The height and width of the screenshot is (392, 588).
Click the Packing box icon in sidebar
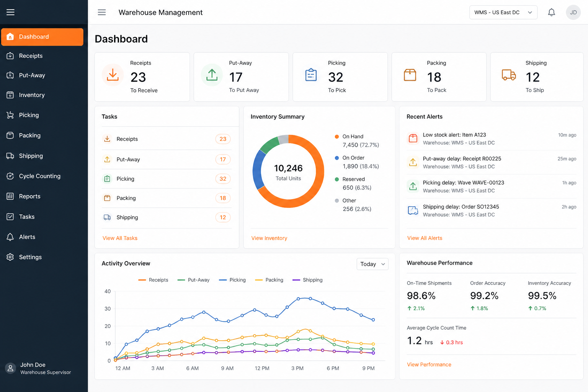click(x=10, y=135)
